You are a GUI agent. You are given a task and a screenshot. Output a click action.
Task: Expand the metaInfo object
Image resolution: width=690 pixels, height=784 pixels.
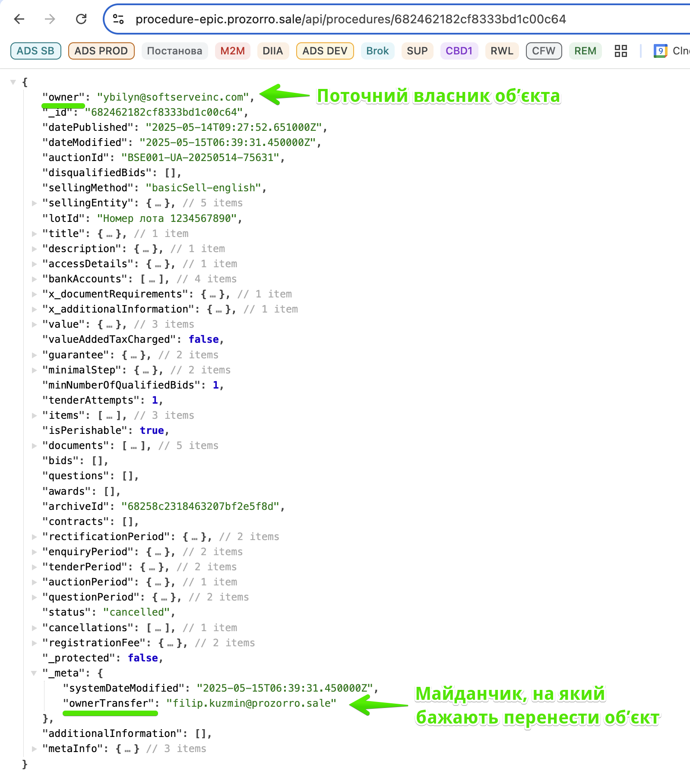34,749
